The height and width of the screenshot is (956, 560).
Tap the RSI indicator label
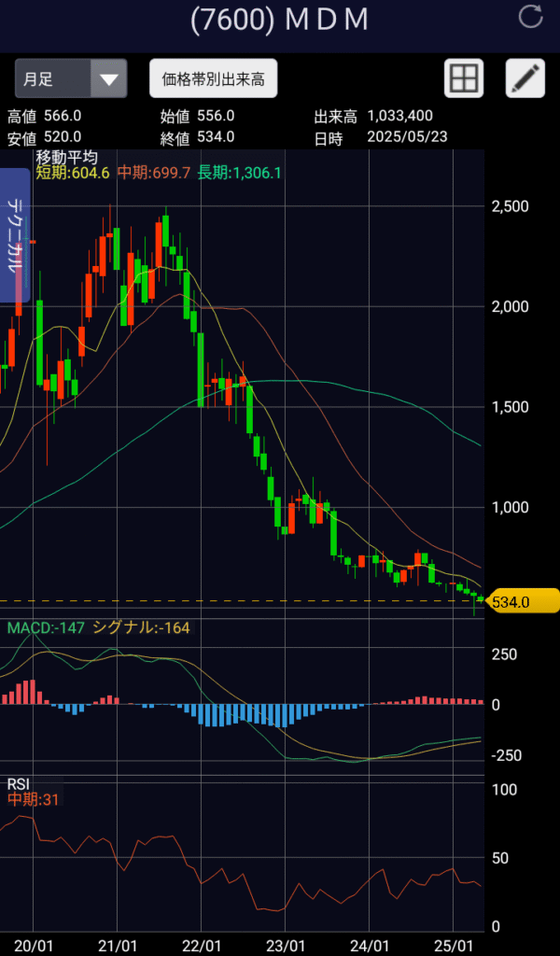tap(19, 783)
